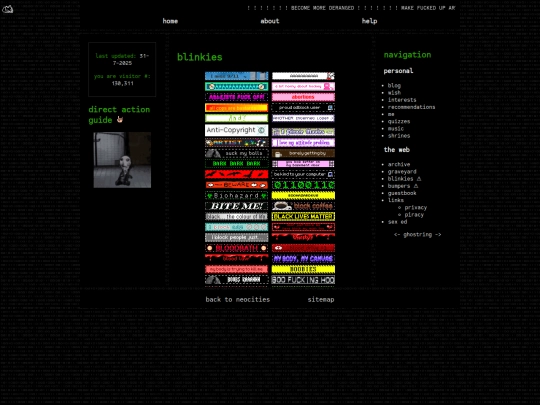Viewport: 540px width, 405px height.
Task: Click the blinkies page heading
Action: [200, 57]
